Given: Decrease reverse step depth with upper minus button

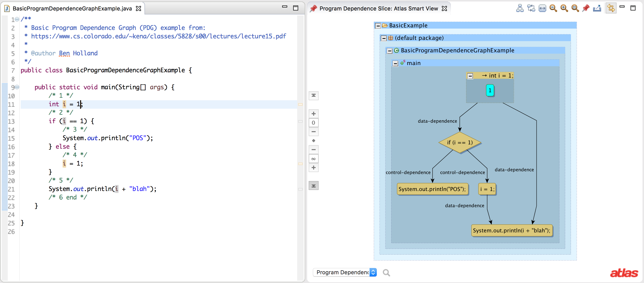Looking at the screenshot, I should tap(313, 132).
